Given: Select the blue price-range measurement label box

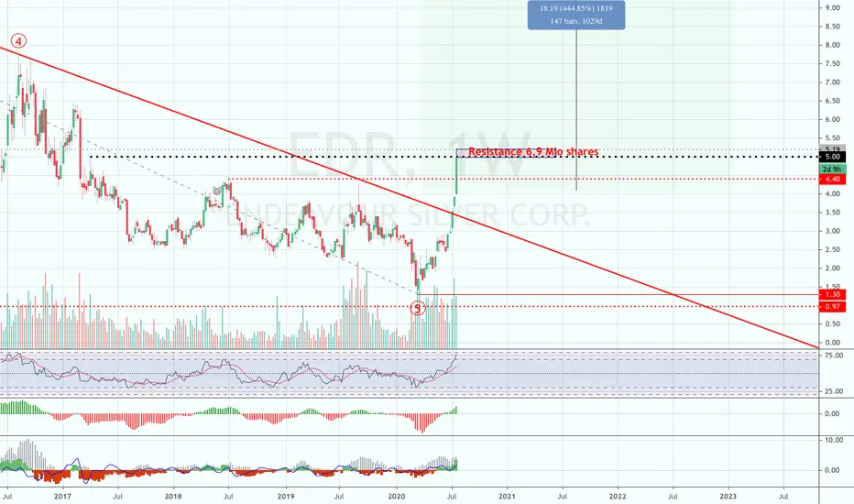Looking at the screenshot, I should pos(576,15).
